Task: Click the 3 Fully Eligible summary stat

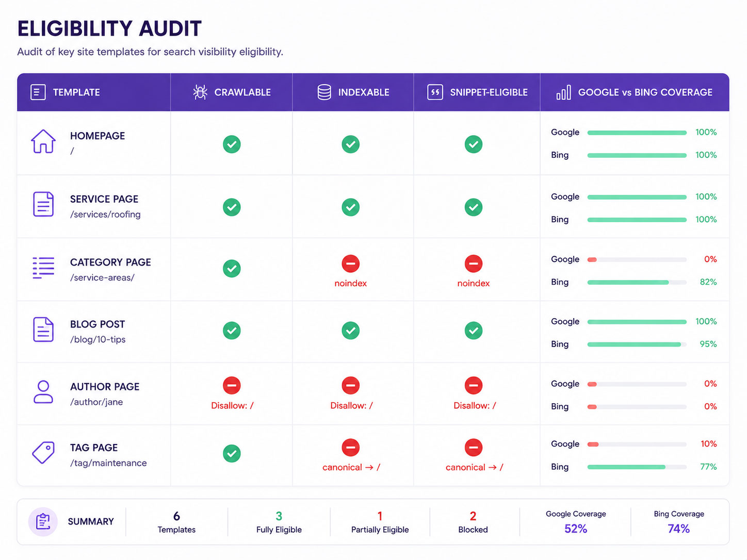Action: 279,522
